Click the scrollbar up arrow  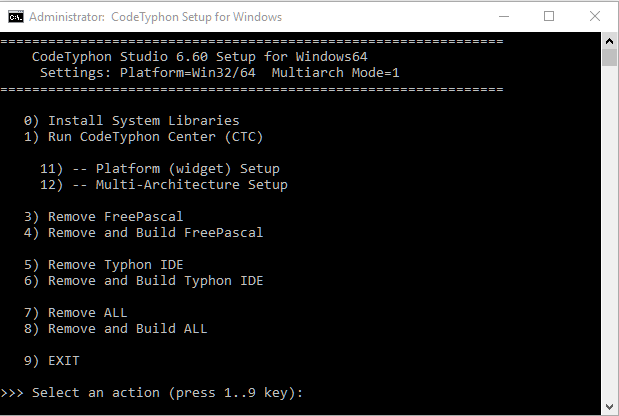609,41
